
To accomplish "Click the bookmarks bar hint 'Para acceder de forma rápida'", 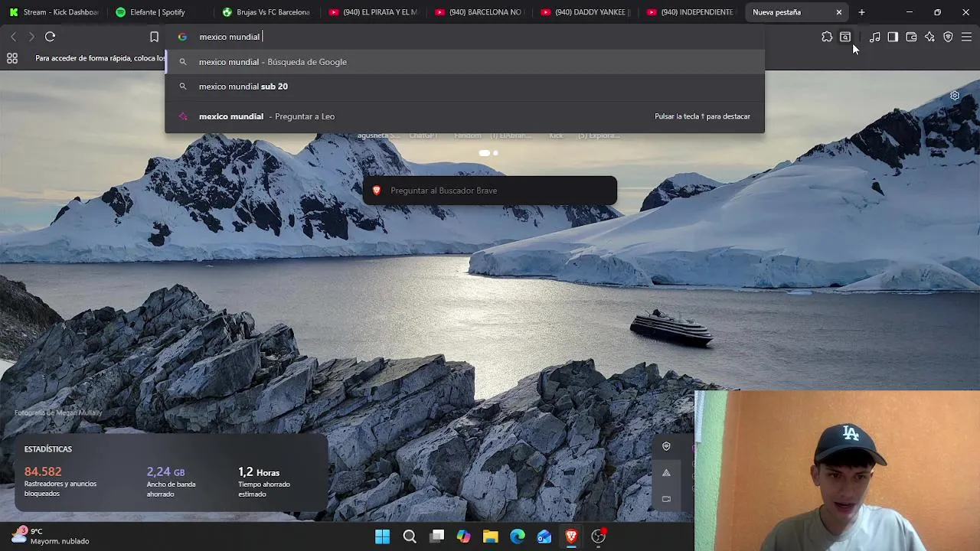I will [100, 58].
